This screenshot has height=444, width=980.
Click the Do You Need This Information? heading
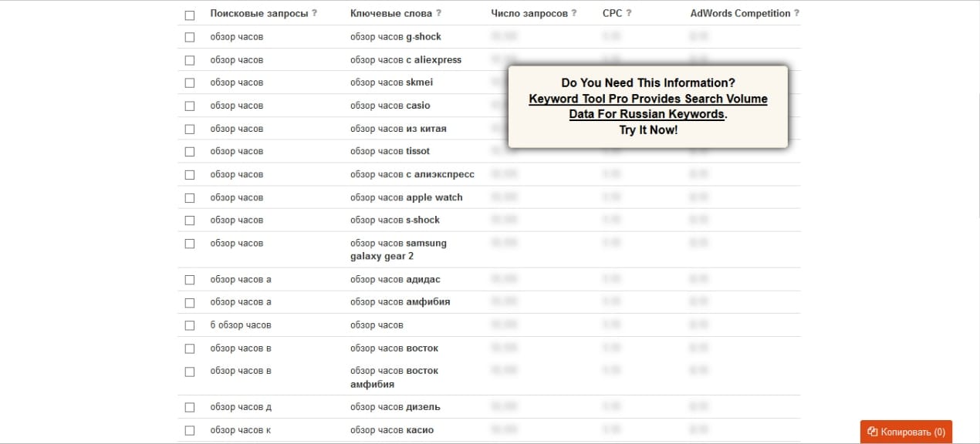point(648,83)
